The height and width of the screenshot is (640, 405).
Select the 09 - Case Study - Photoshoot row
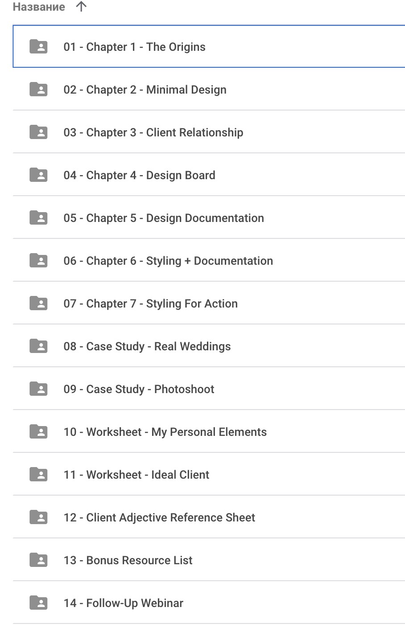point(209,389)
